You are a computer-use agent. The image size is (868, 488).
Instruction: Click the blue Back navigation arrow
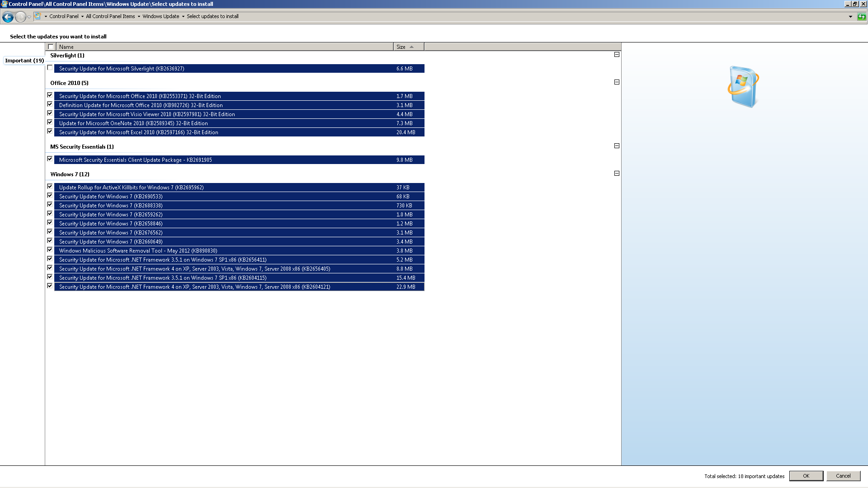(8, 17)
